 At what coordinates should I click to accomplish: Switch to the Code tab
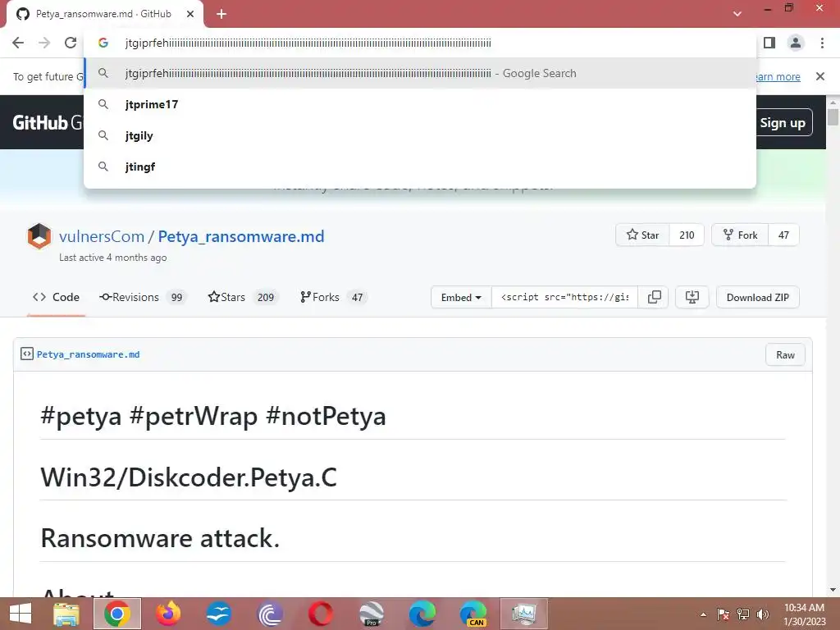click(57, 297)
